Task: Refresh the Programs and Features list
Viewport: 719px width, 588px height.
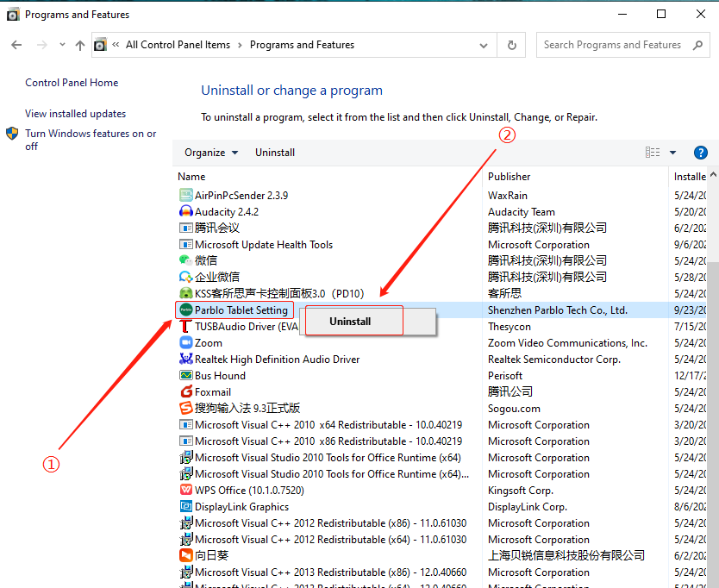Action: click(x=512, y=45)
